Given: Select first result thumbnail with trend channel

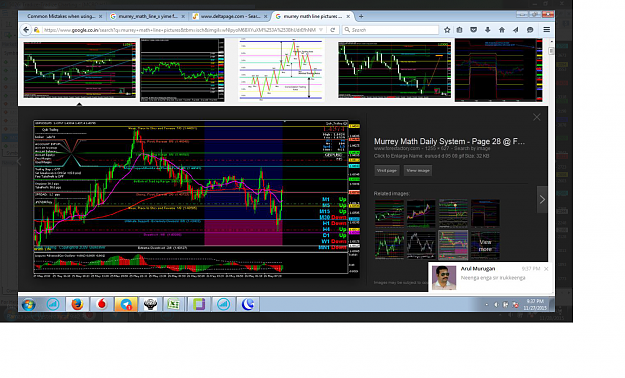Looking at the screenshot, I should click(80, 70).
